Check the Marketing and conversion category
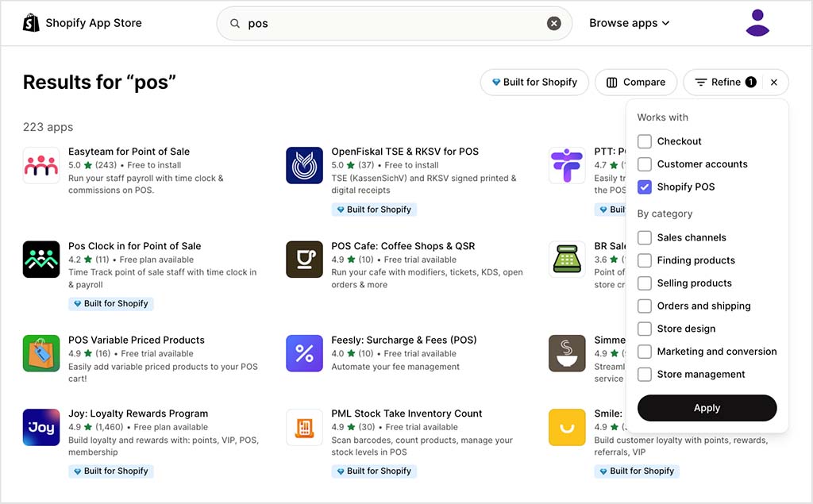 point(645,352)
